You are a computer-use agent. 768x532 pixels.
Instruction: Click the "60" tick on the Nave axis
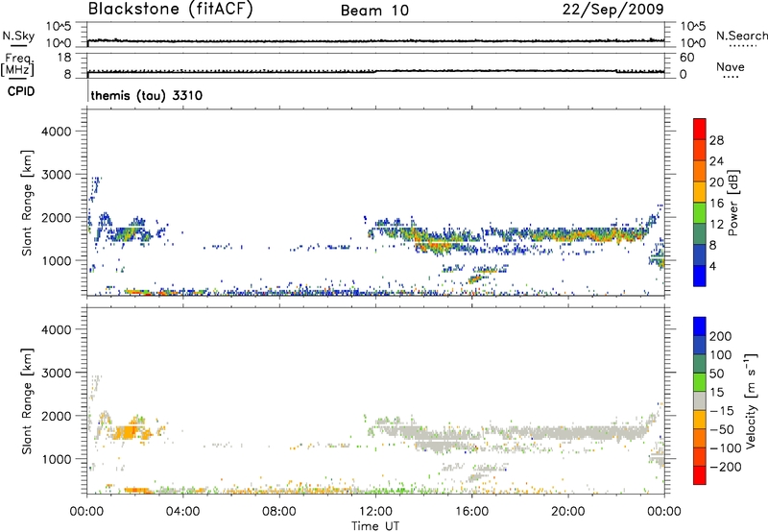click(x=686, y=58)
